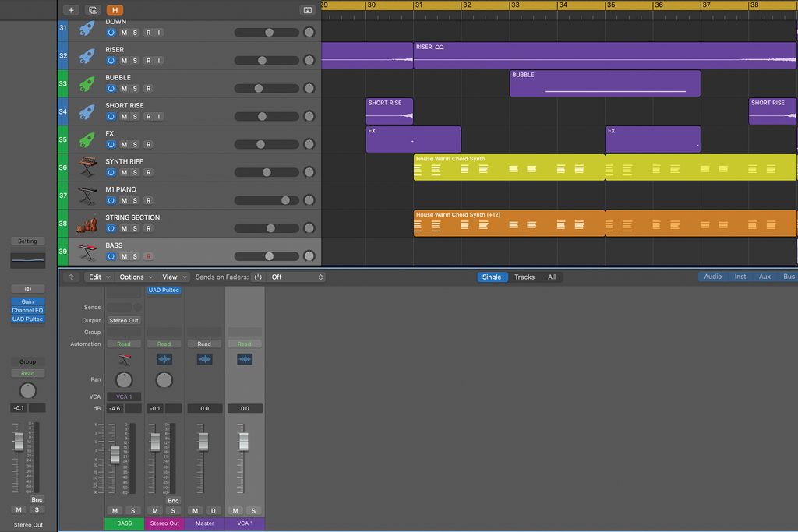This screenshot has height=532, width=798.
Task: Click the BASS track volume slider
Action: pyautogui.click(x=267, y=256)
